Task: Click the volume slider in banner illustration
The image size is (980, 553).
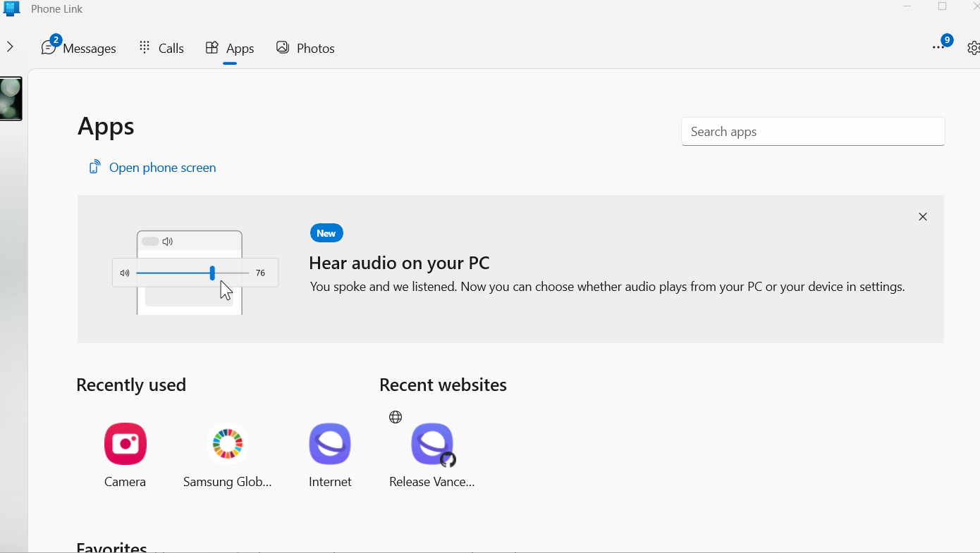Action: pos(192,273)
